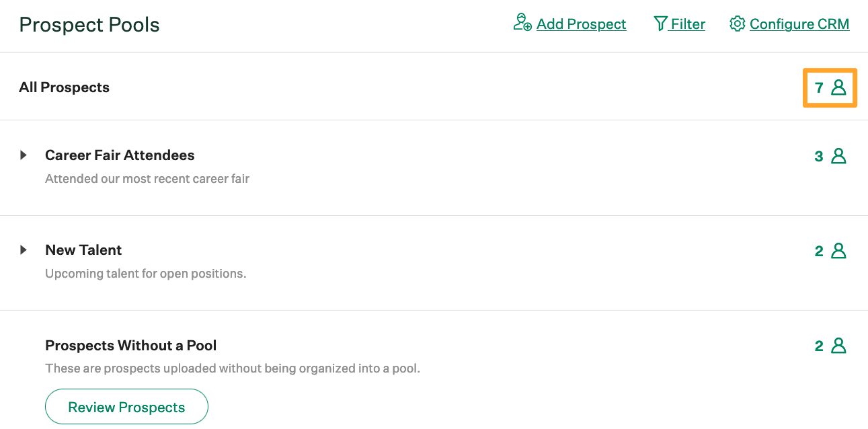Screen dimensions: 868x429
Task: Click the count 7 for All Prospects
Action: (819, 87)
